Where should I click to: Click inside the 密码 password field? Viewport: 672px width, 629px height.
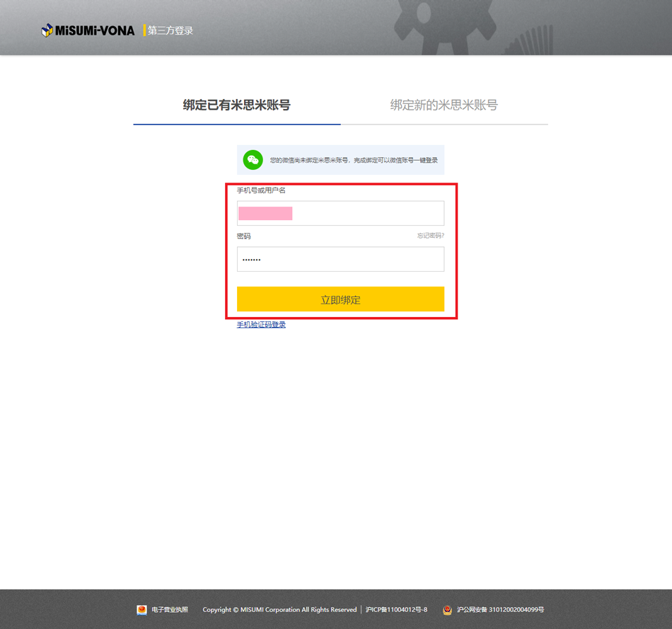coord(340,259)
